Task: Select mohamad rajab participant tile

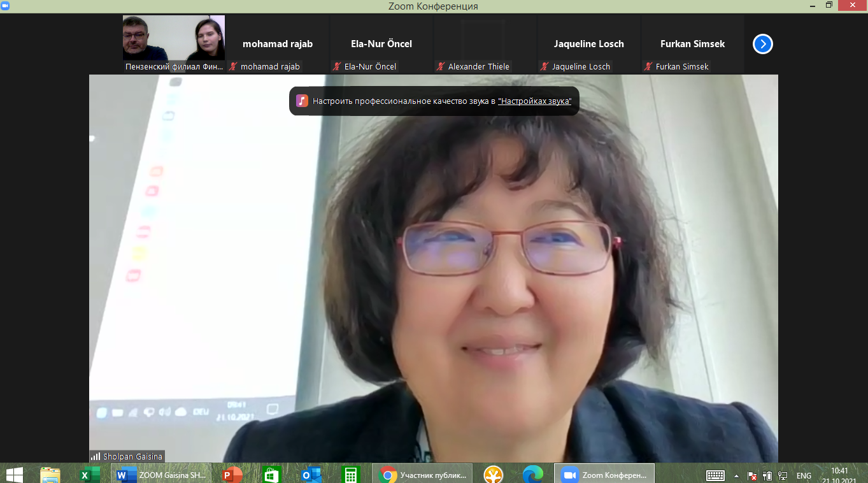Action: click(x=278, y=44)
